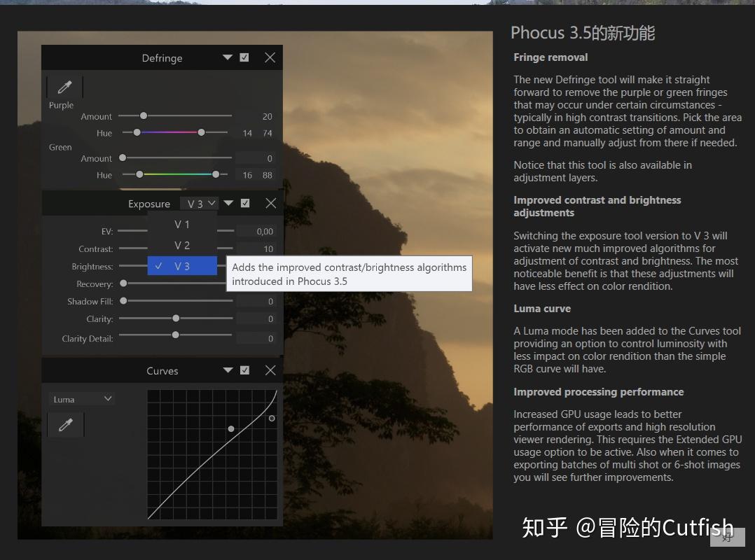
Task: Disable the Exposure adjustment checkbox
Action: point(244,203)
